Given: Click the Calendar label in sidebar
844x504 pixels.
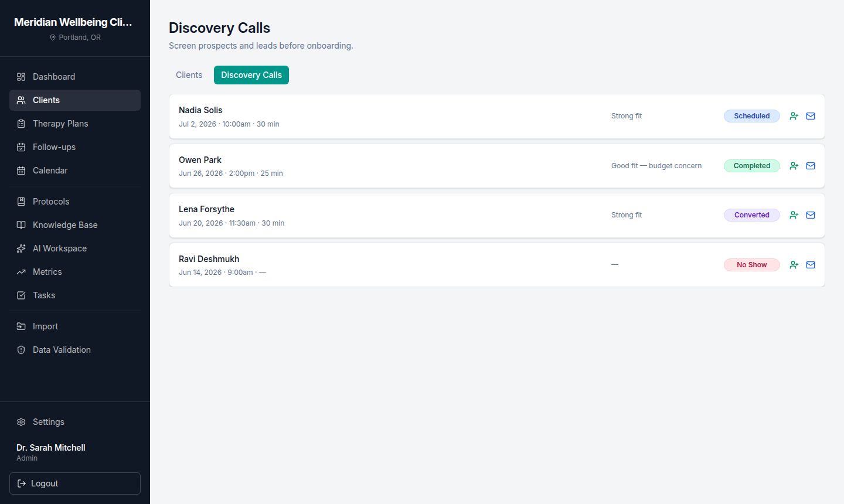Looking at the screenshot, I should [x=50, y=171].
